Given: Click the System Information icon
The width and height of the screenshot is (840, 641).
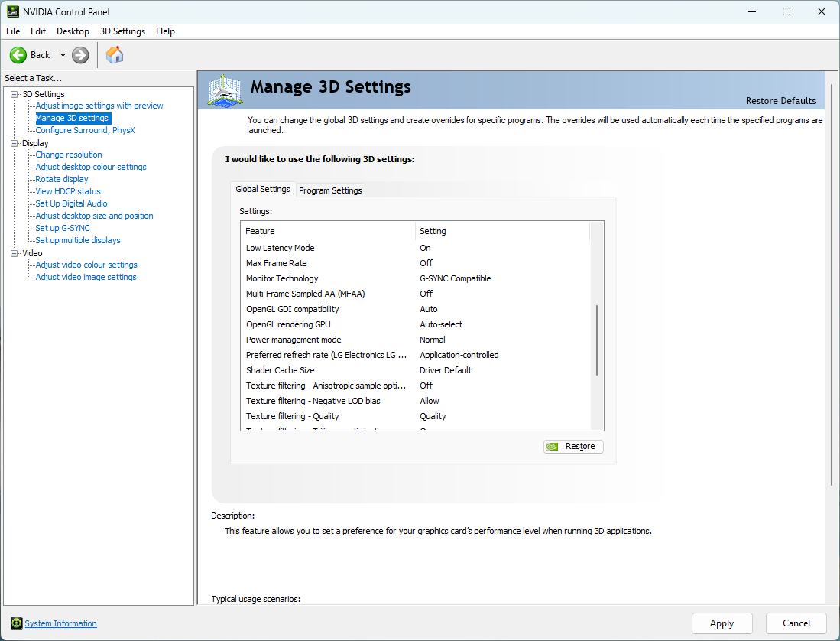Looking at the screenshot, I should tap(17, 623).
